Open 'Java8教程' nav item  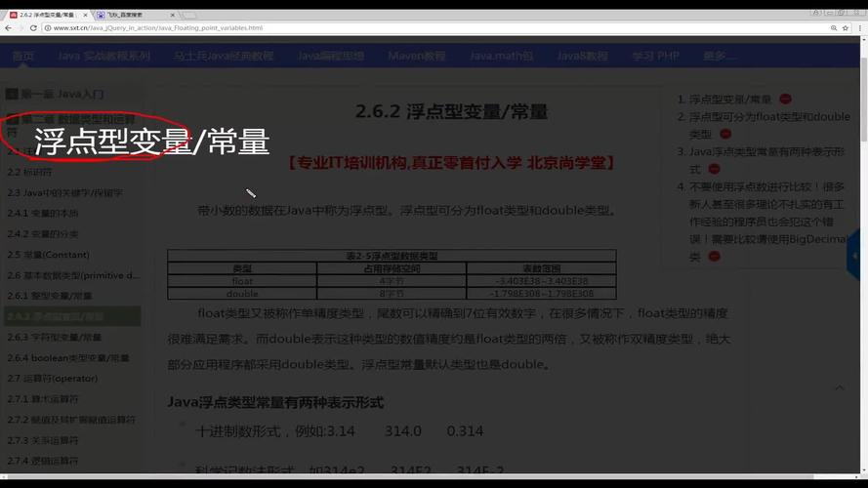[582, 56]
